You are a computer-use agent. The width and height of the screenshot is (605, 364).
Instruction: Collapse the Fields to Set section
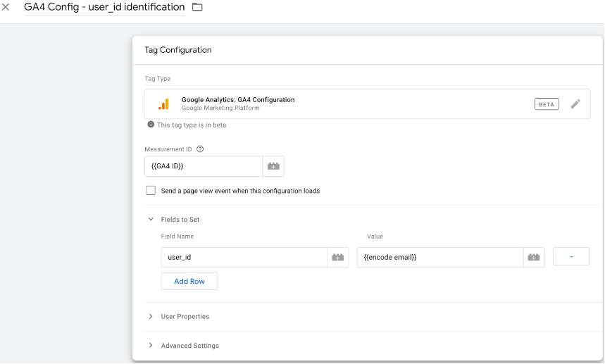pyautogui.click(x=151, y=220)
